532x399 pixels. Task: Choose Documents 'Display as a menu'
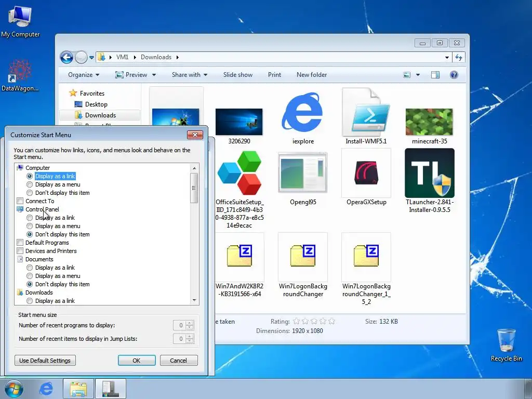pos(30,276)
